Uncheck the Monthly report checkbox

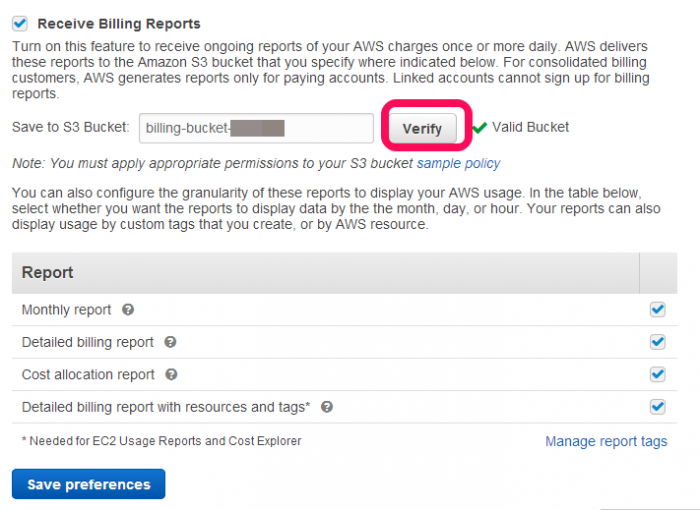point(657,309)
